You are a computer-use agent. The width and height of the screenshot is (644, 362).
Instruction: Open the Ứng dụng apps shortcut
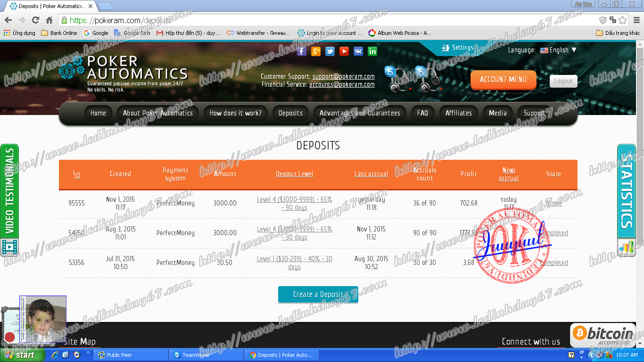pos(19,33)
